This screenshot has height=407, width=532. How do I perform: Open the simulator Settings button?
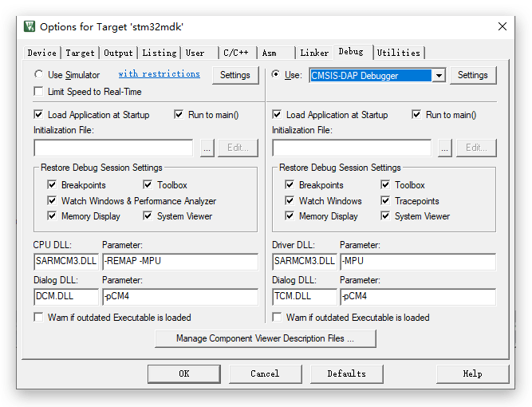point(235,75)
